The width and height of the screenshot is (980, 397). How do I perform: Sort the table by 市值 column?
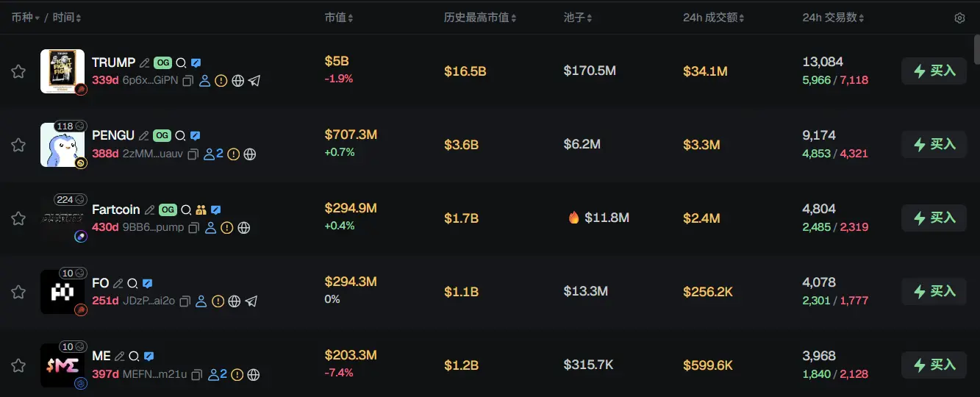339,18
